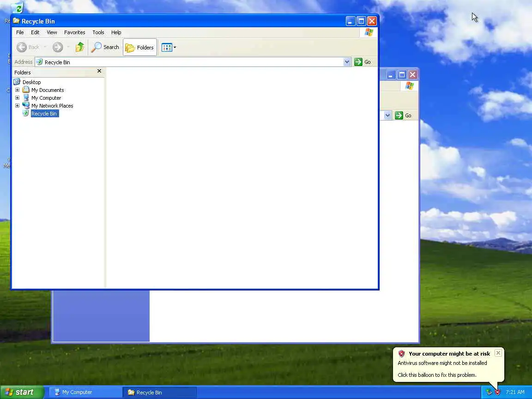Click Windows logo in Recycle Bin menu bar
This screenshot has width=532, height=399.
pyautogui.click(x=369, y=32)
